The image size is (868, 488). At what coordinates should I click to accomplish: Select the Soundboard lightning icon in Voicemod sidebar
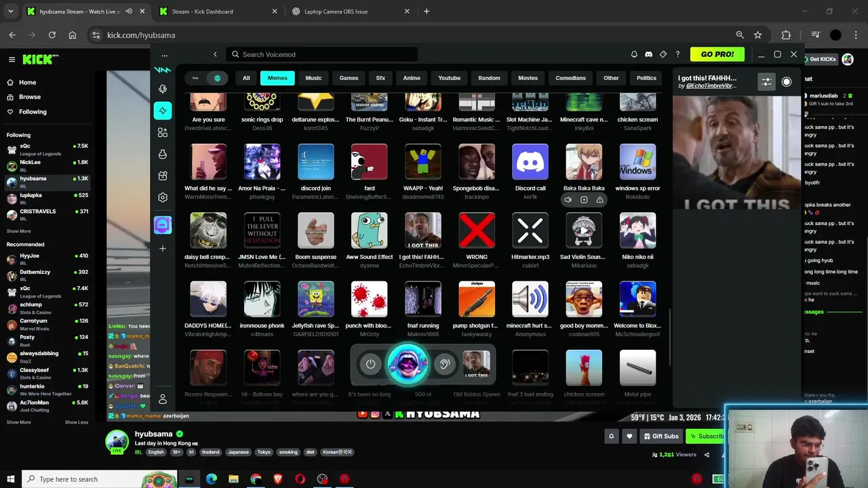[163, 110]
